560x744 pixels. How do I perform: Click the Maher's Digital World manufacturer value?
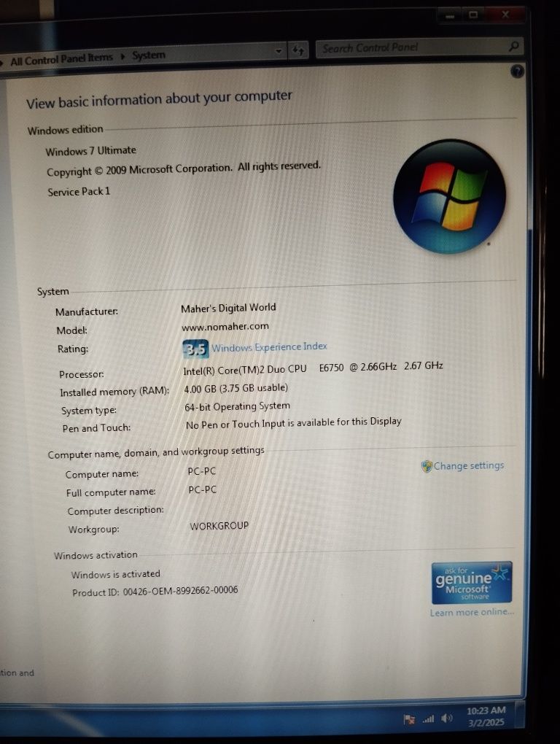pyautogui.click(x=228, y=308)
